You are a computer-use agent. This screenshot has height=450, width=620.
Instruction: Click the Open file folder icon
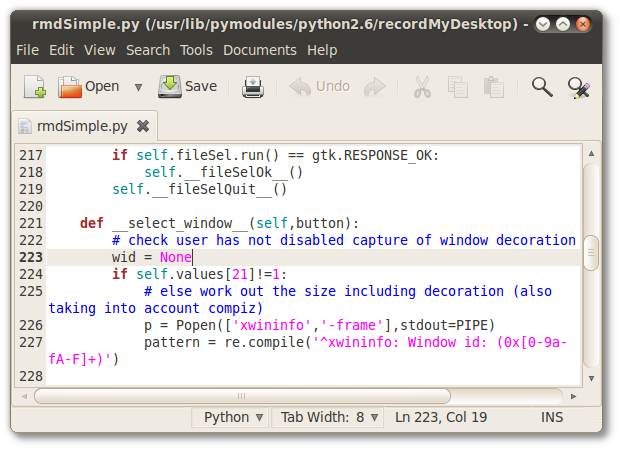[x=70, y=86]
